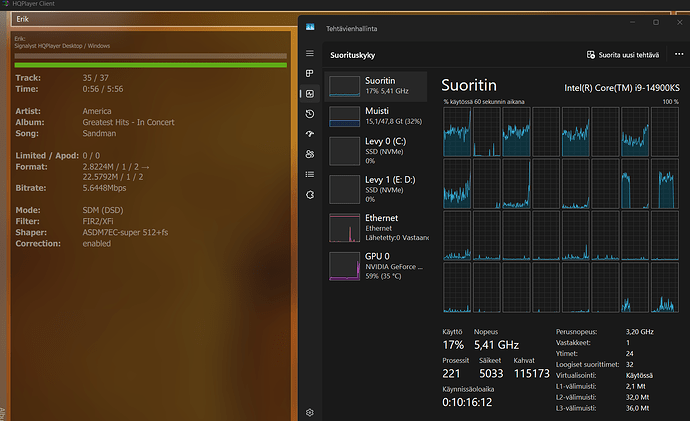Screen dimensions: 690x421
Task: Select Suoritin (CPU) performance entry
Action: [x=376, y=87]
